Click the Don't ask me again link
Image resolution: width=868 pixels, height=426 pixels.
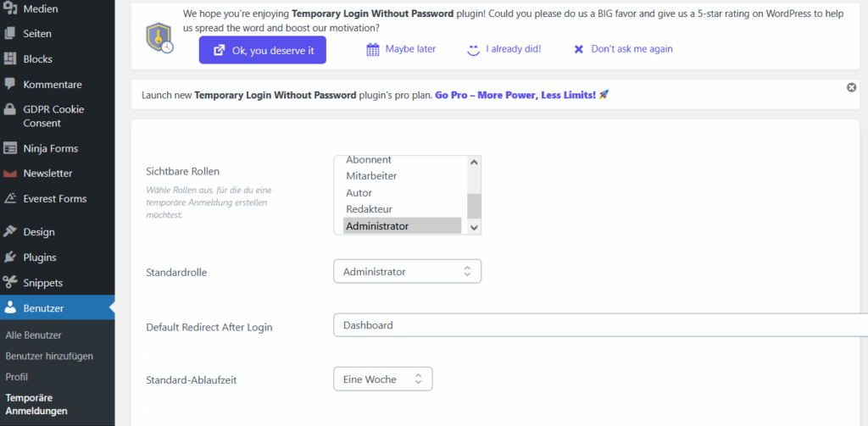pos(623,48)
